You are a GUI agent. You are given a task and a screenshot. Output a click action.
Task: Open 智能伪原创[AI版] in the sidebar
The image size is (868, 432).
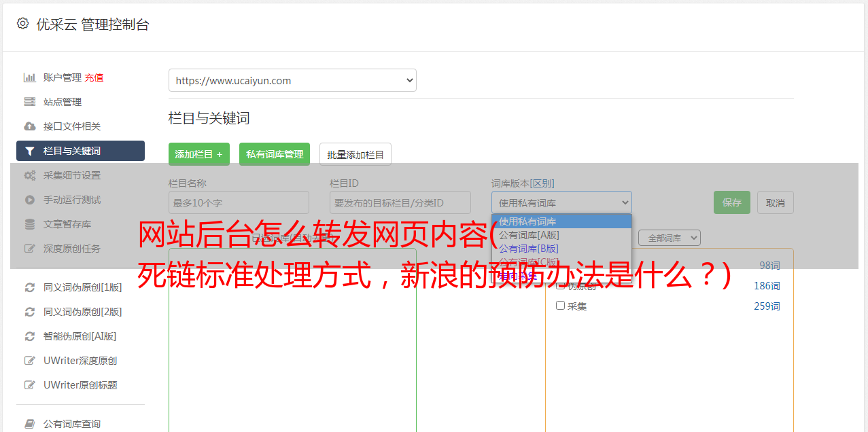point(80,336)
